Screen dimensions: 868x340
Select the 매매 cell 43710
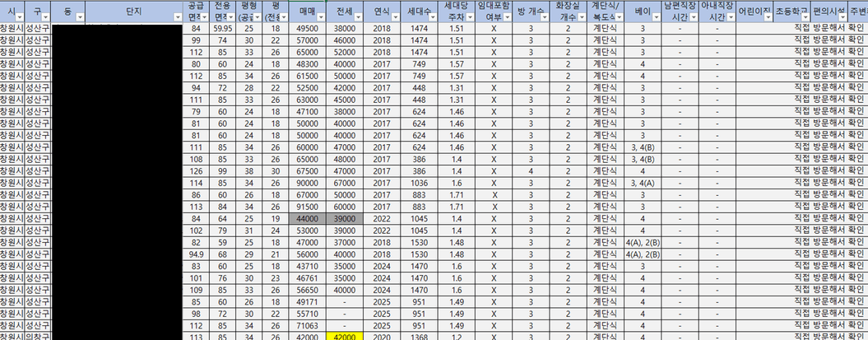click(x=308, y=266)
